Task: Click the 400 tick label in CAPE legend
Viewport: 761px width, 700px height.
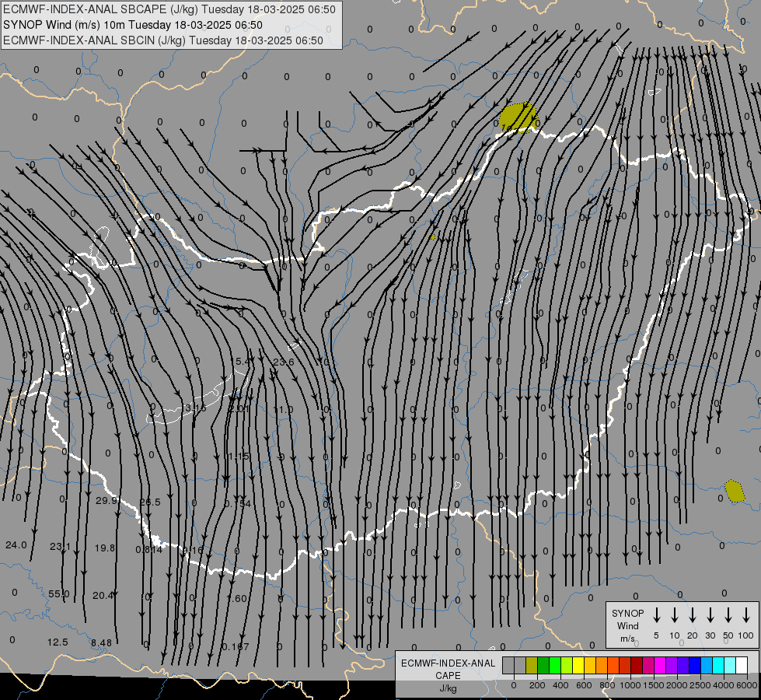Action: click(560, 685)
